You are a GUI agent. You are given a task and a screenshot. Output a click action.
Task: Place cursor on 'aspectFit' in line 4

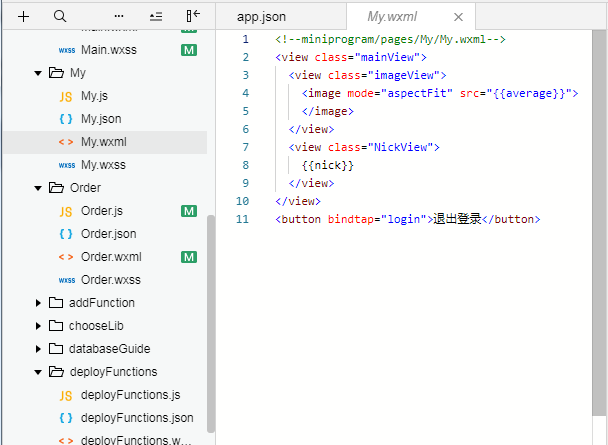click(x=417, y=93)
